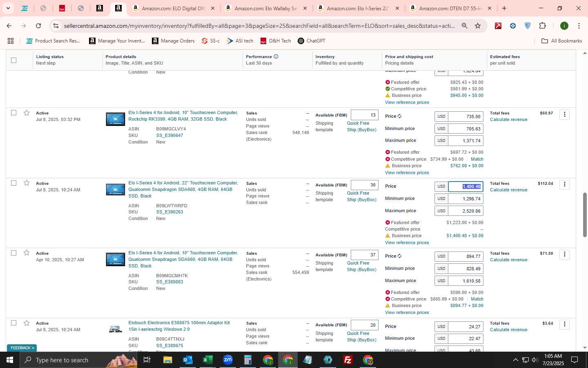Open new browser tab with plus icon

coord(504,8)
